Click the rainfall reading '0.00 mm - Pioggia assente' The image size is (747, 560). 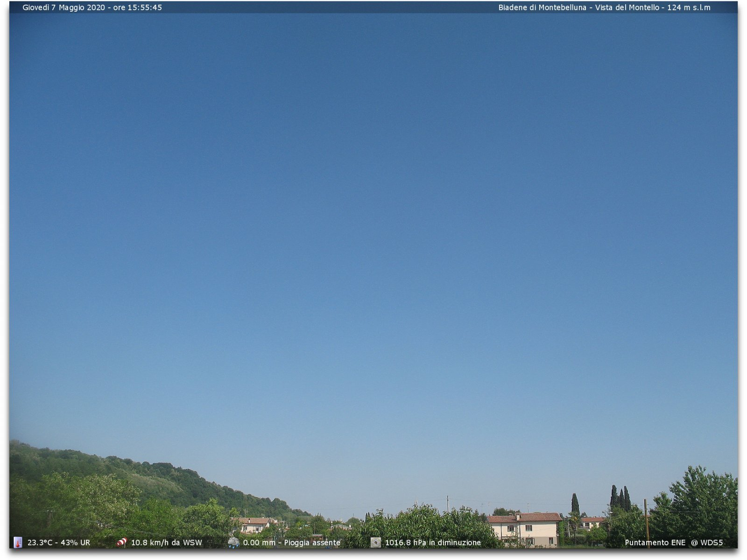click(x=292, y=543)
